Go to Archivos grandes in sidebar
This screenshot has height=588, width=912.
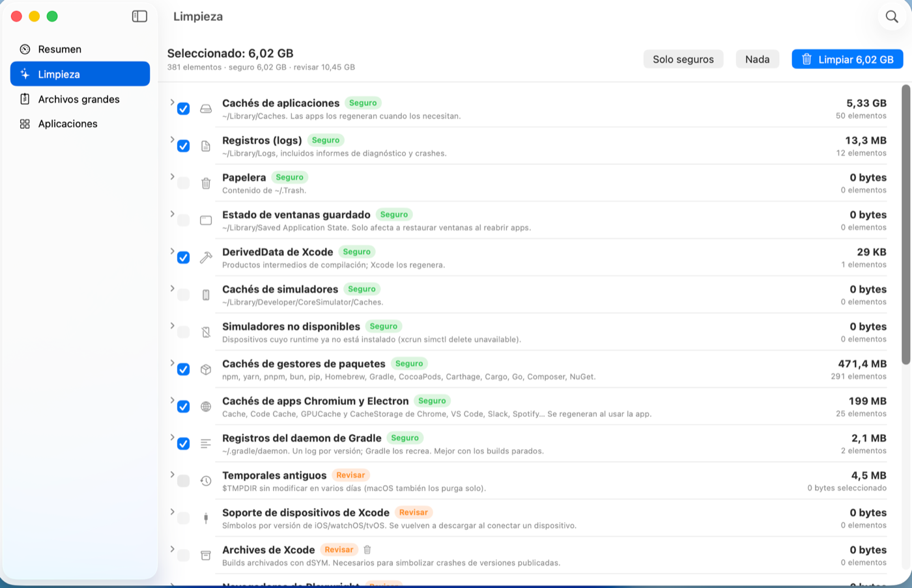click(80, 99)
